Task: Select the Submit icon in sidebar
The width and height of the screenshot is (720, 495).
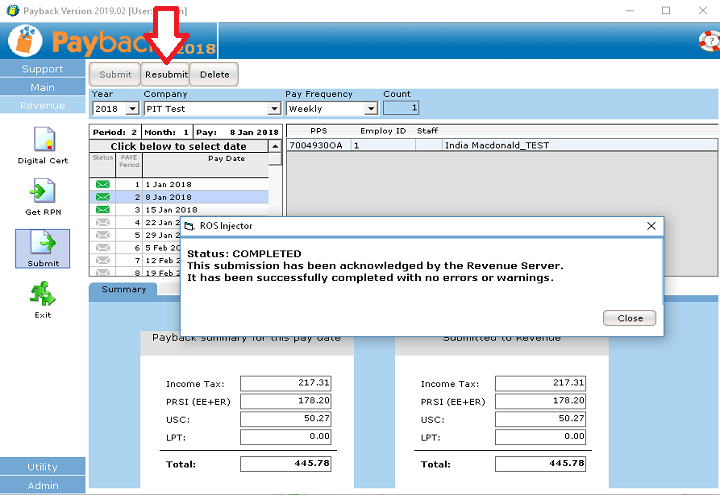Action: pyautogui.click(x=42, y=243)
